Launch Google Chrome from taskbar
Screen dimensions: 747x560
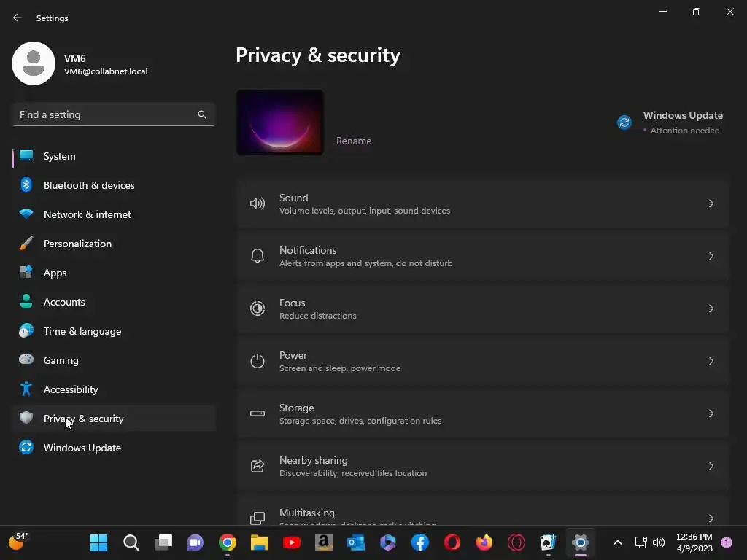(x=228, y=542)
